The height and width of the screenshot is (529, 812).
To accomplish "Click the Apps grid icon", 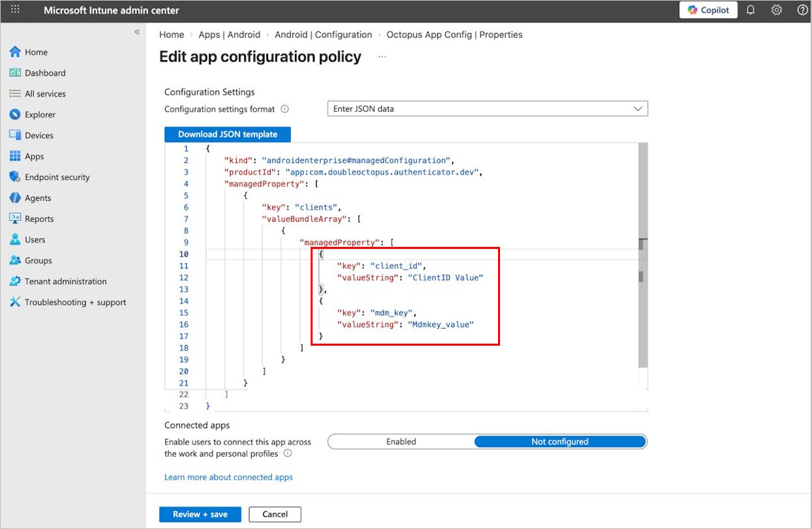I will click(x=15, y=156).
